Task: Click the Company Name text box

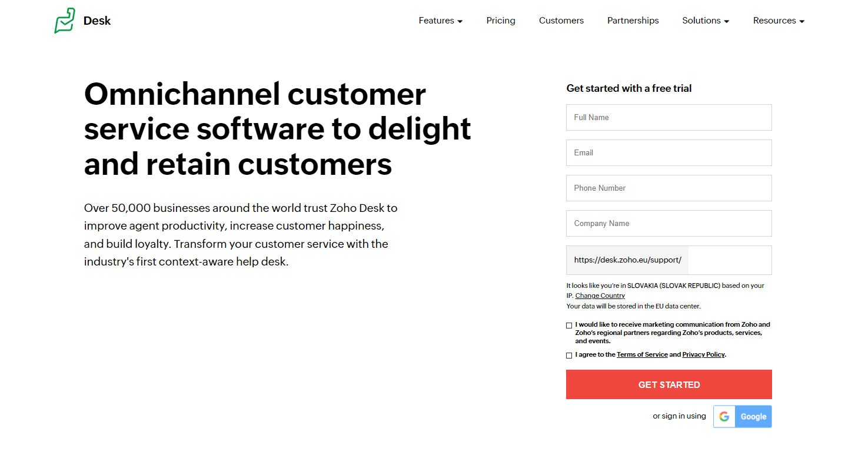Action: 669,224
